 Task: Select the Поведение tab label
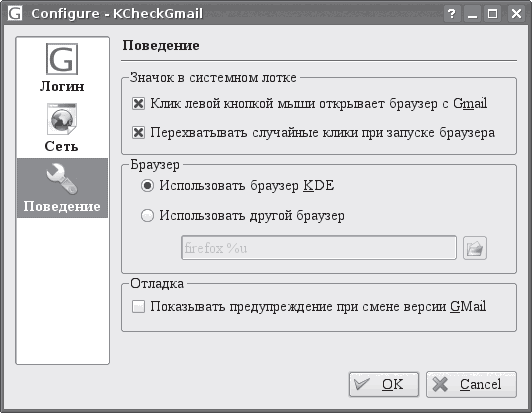point(62,206)
